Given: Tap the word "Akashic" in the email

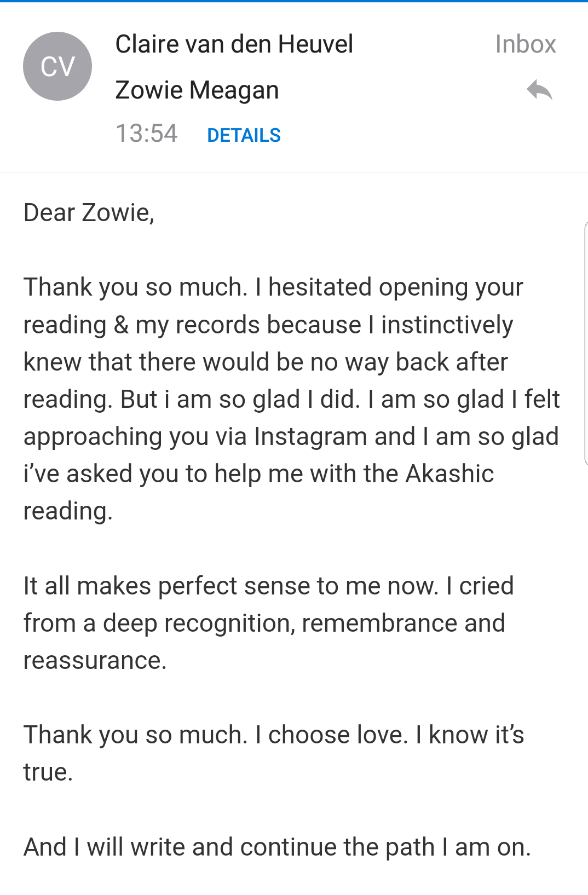Looking at the screenshot, I should point(449,474).
